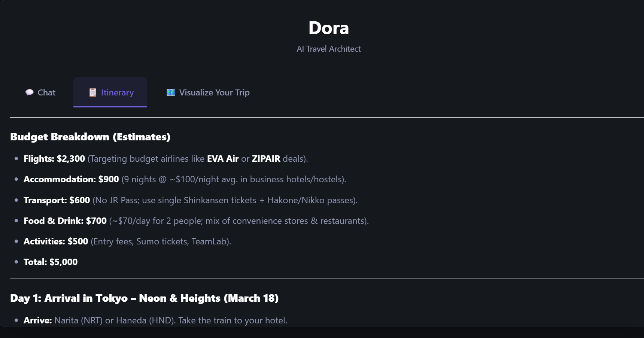Click the Dora app title
The image size is (644, 338).
coord(329,28)
